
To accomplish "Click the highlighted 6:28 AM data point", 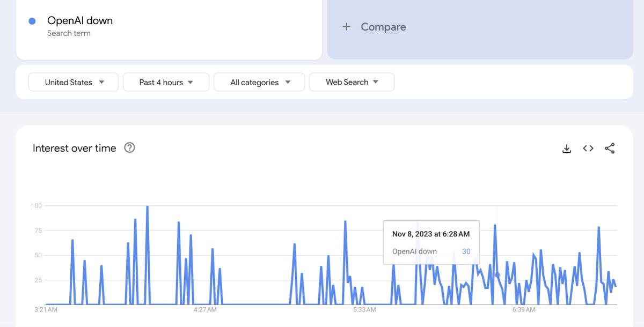I will click(x=497, y=275).
